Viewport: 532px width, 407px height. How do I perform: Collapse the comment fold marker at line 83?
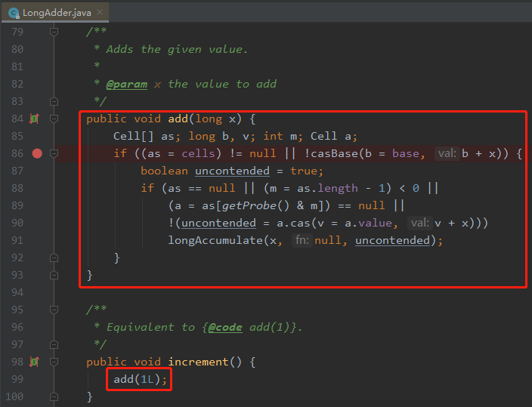(x=54, y=101)
